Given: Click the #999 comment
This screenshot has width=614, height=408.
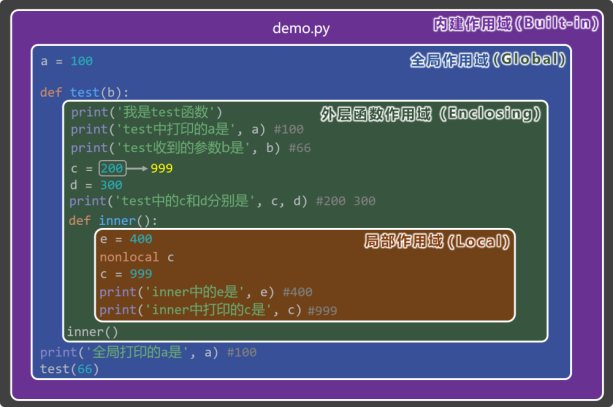Looking at the screenshot, I should point(322,311).
